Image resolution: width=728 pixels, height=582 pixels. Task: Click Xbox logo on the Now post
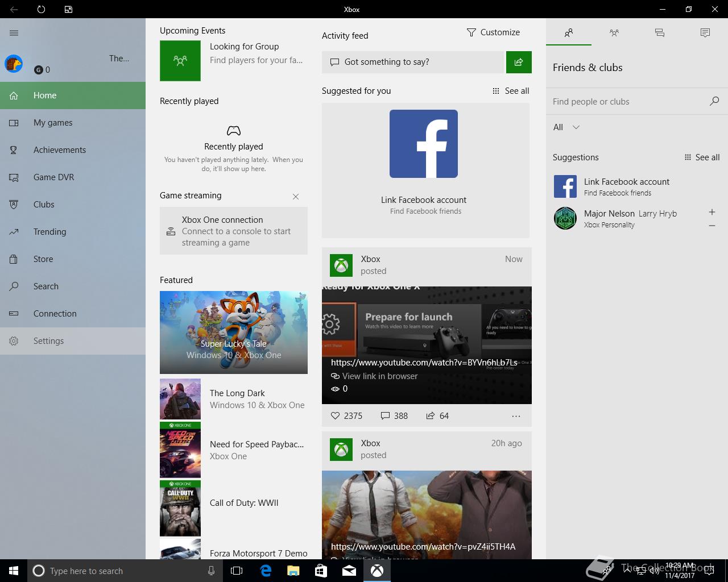pyautogui.click(x=341, y=265)
